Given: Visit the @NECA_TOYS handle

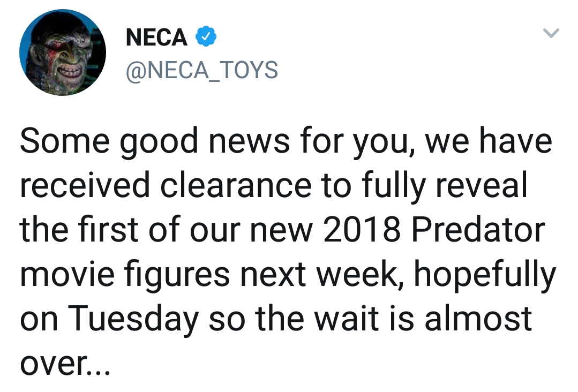Looking at the screenshot, I should click(201, 70).
